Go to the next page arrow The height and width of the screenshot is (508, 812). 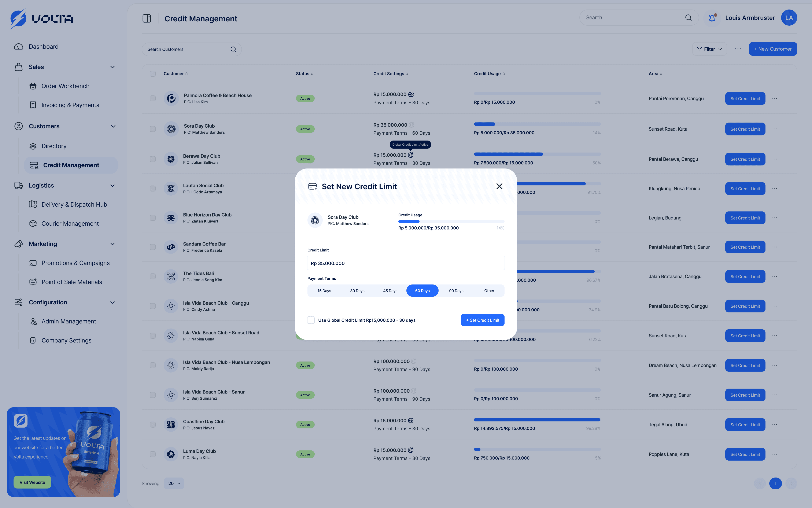[x=791, y=483]
